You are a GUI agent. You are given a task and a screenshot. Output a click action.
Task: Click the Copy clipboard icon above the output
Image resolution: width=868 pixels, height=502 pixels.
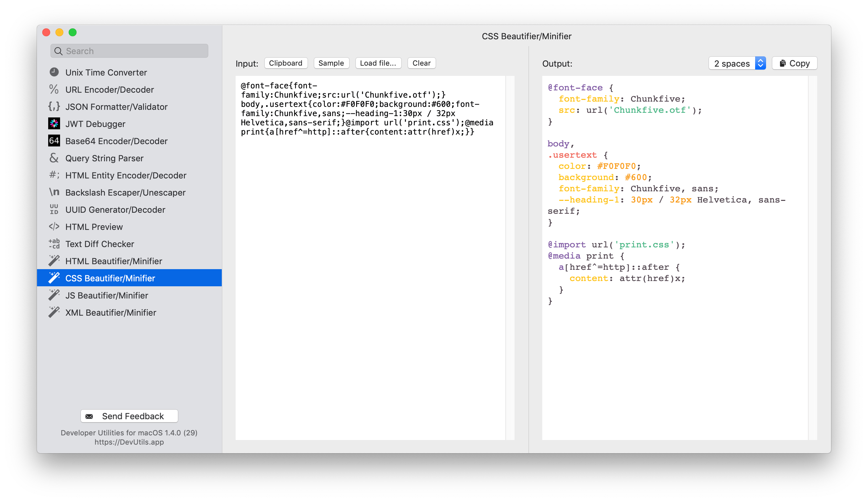[784, 63]
